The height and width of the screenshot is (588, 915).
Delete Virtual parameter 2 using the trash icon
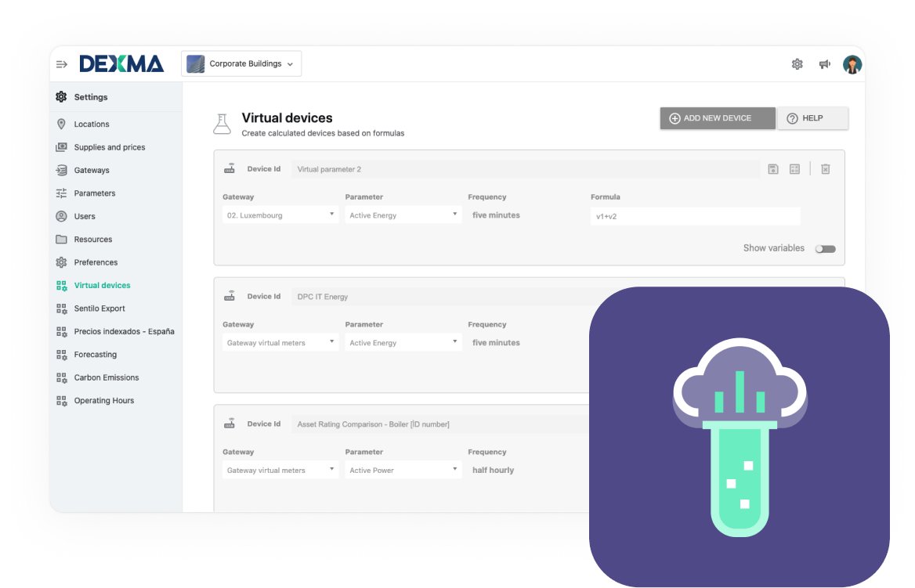pyautogui.click(x=825, y=168)
